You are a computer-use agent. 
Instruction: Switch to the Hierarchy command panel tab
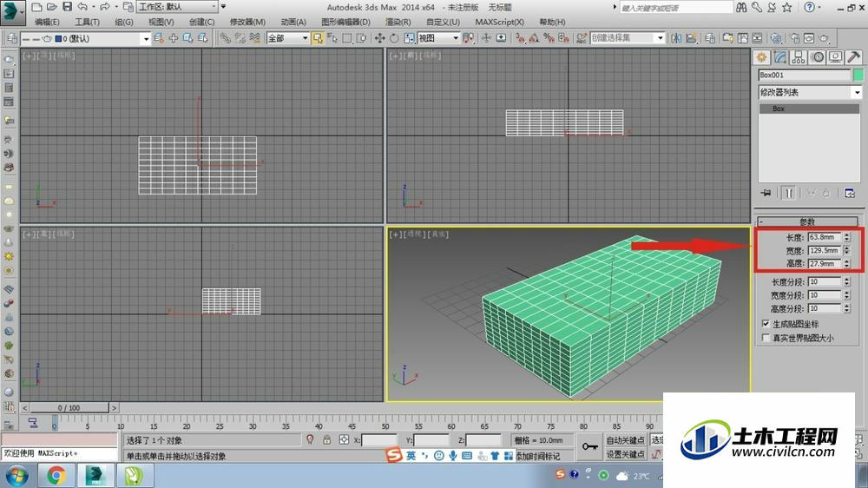pos(799,57)
